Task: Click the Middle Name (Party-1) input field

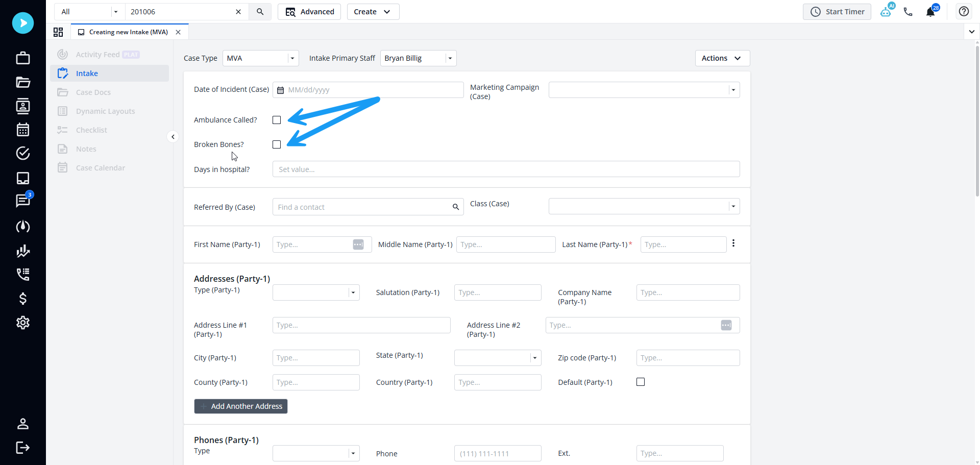Action: [506, 244]
